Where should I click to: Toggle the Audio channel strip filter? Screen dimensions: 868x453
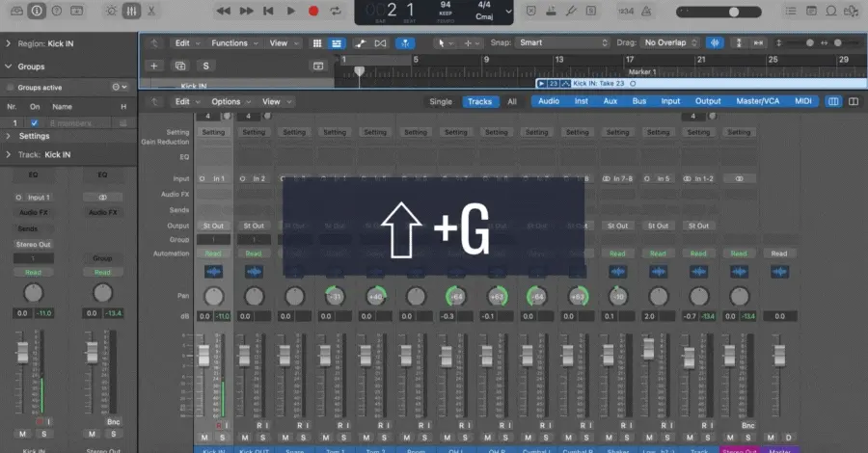point(549,101)
